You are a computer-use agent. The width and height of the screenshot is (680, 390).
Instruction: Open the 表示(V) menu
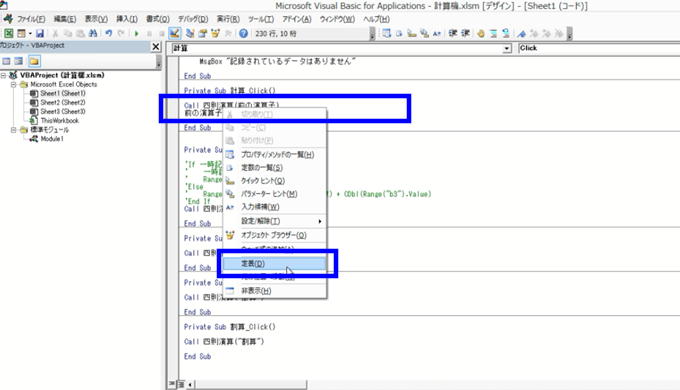click(x=96, y=19)
